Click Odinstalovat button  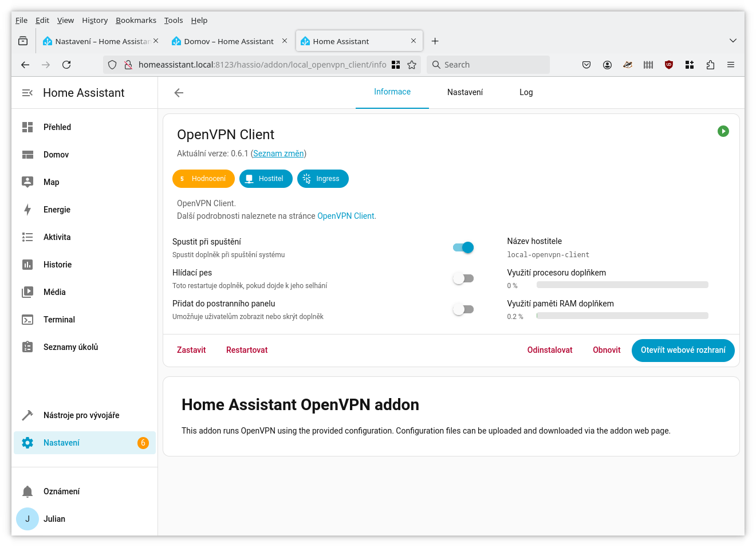pyautogui.click(x=550, y=350)
